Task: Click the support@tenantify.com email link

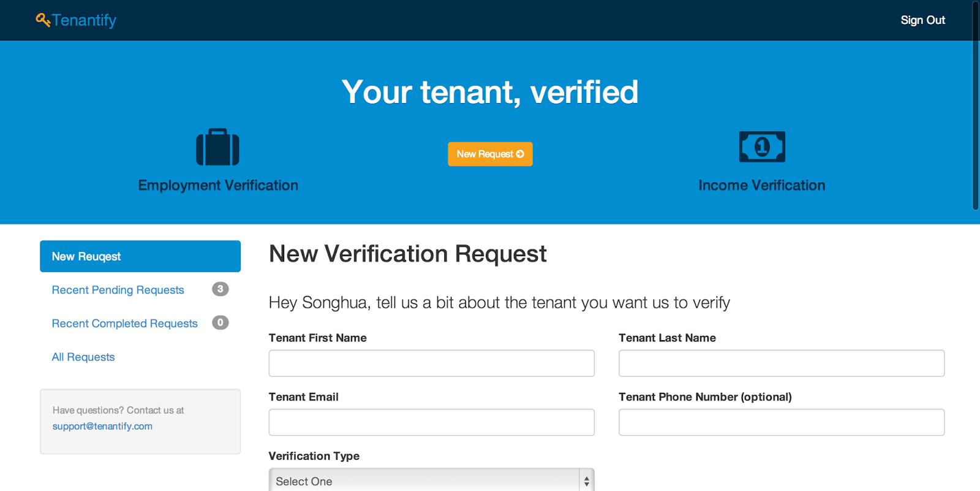Action: [x=102, y=426]
